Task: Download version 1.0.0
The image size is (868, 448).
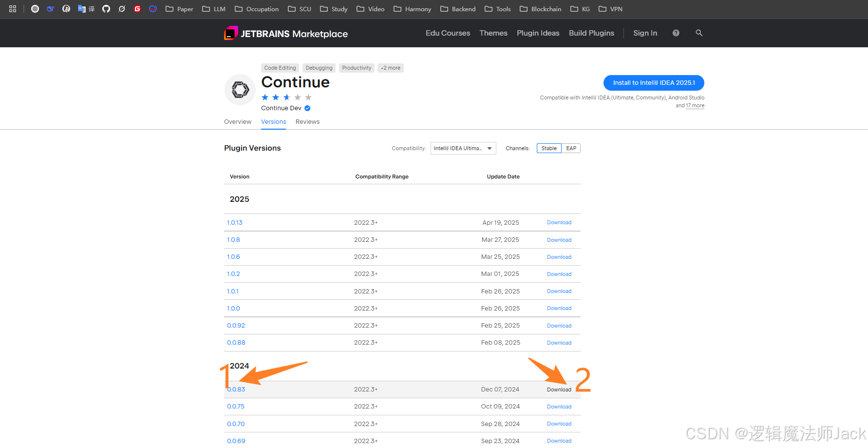Action: point(559,309)
